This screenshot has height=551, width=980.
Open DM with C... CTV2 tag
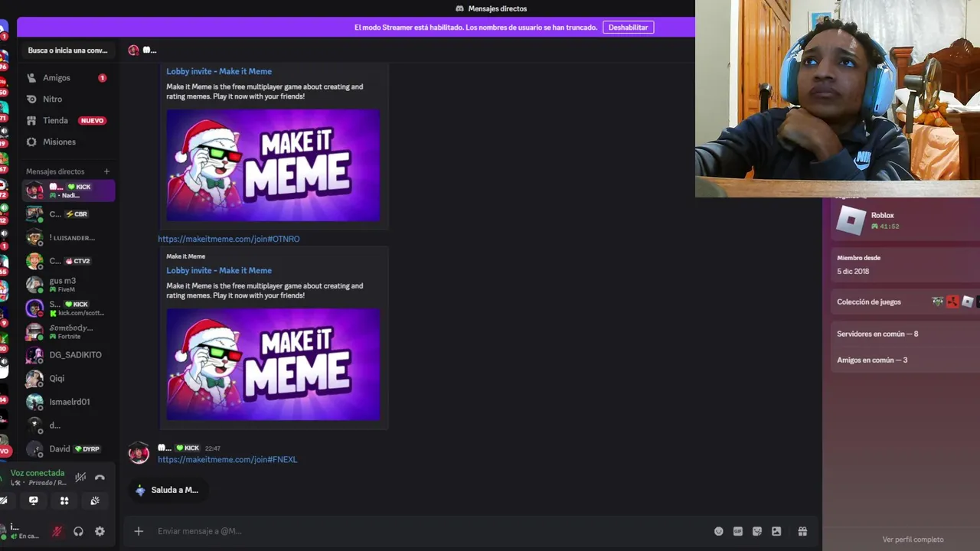(x=68, y=261)
